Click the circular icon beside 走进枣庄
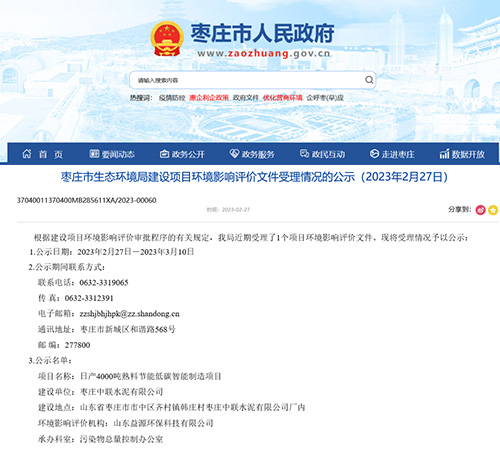 coord(374,154)
